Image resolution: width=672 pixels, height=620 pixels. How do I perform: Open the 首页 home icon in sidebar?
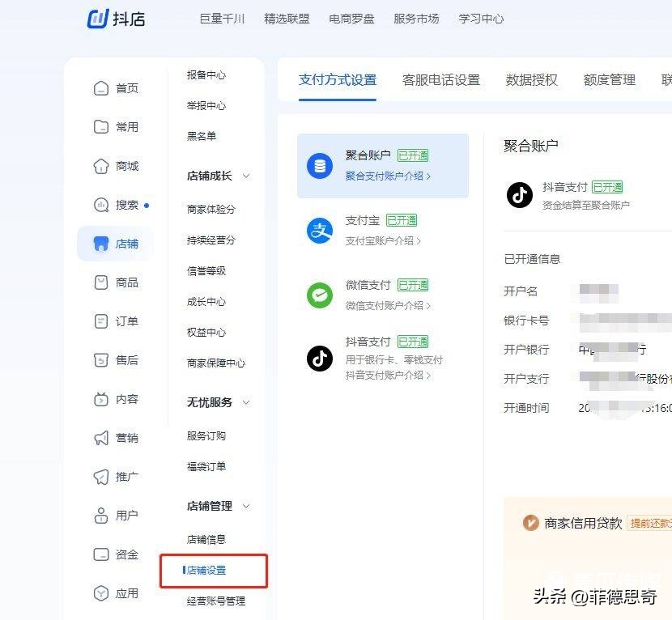100,87
